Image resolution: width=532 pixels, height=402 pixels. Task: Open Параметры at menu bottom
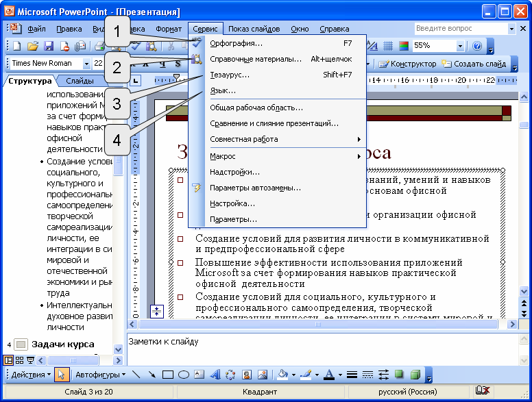click(278, 219)
